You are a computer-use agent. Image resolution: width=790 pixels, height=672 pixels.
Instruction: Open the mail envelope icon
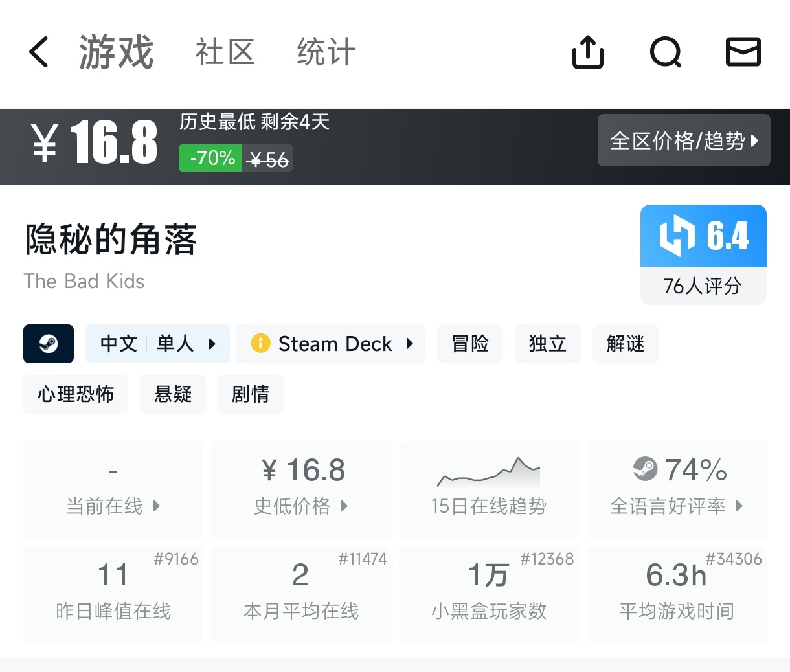[x=743, y=52]
